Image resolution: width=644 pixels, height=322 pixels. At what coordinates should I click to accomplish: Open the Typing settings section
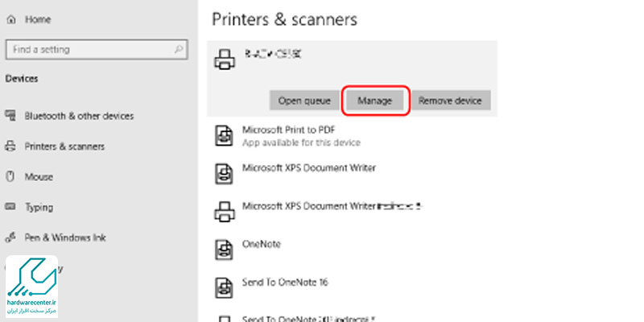pyautogui.click(x=39, y=208)
